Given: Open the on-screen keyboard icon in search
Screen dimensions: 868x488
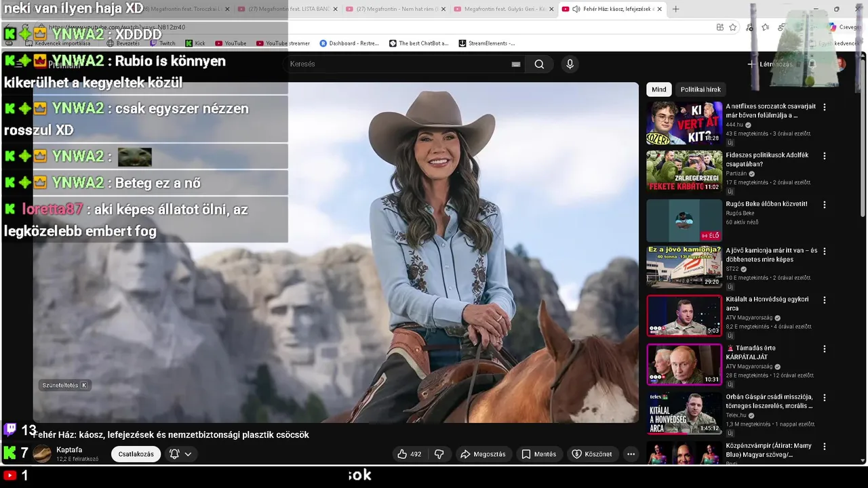Looking at the screenshot, I should click(x=515, y=64).
